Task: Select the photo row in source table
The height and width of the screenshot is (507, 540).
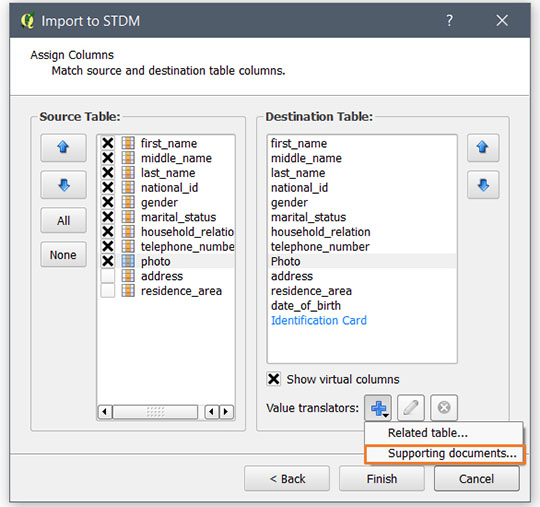Action: click(166, 261)
